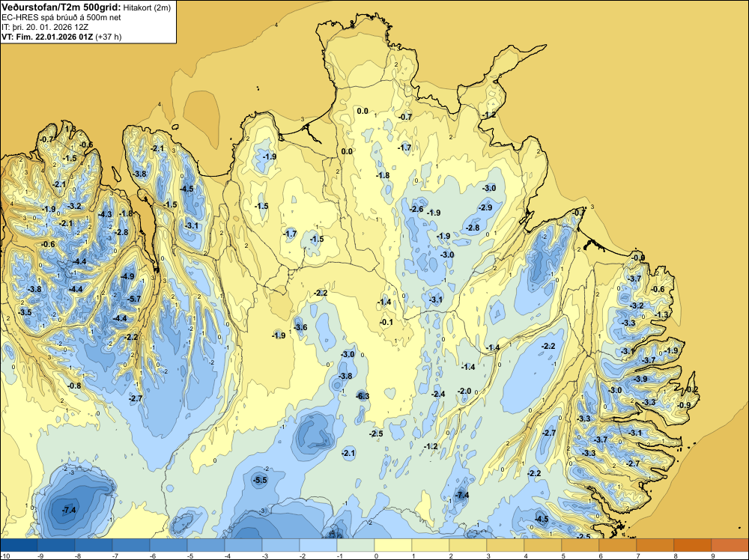Click the -5.5 temperature value on the map
This screenshot has width=749, height=560.
click(261, 481)
